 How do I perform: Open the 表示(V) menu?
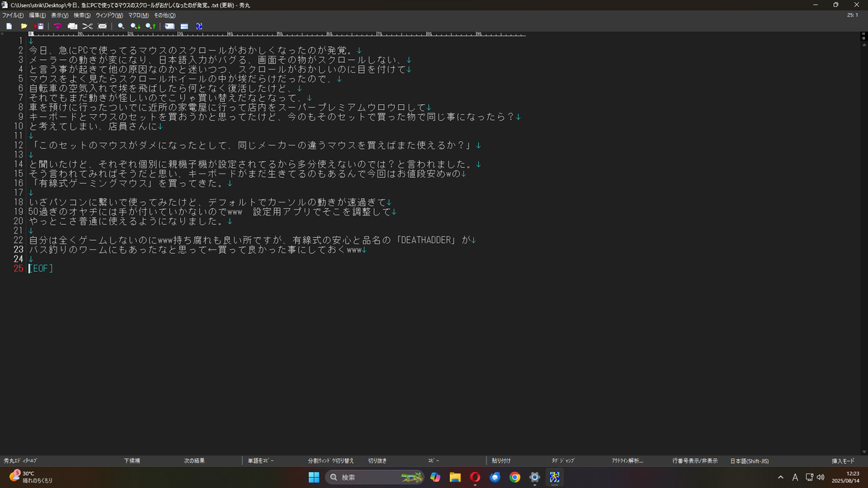coord(60,15)
